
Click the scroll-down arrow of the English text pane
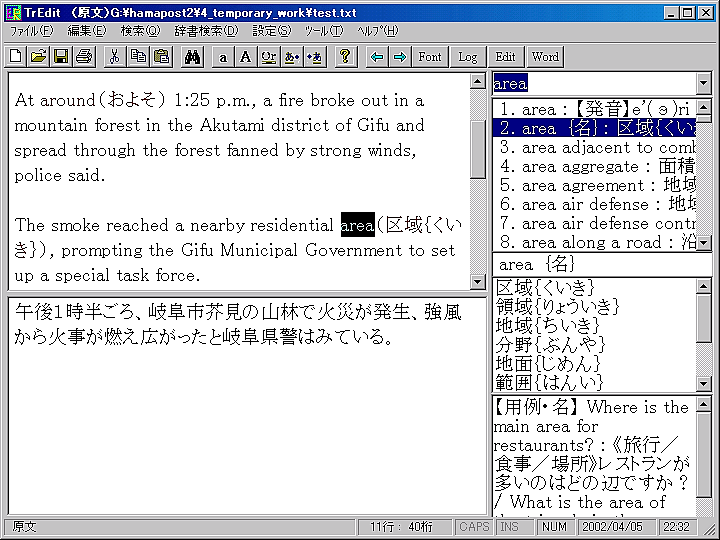pos(478,282)
